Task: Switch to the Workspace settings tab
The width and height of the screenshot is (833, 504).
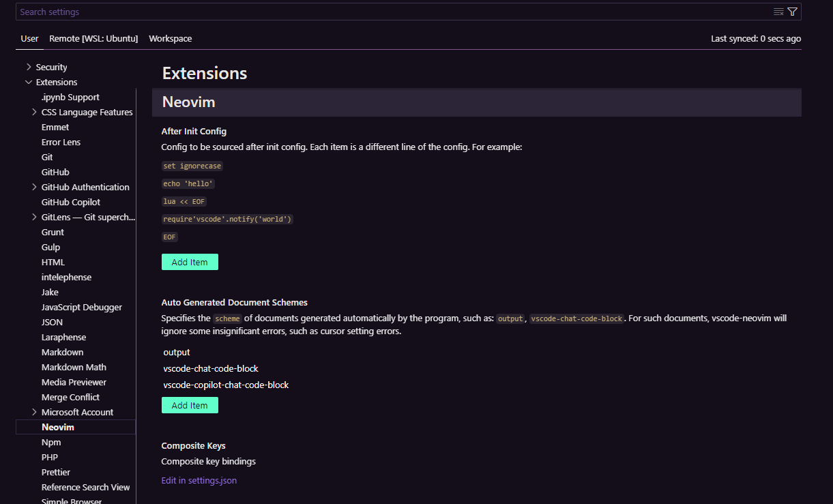Action: (x=170, y=39)
